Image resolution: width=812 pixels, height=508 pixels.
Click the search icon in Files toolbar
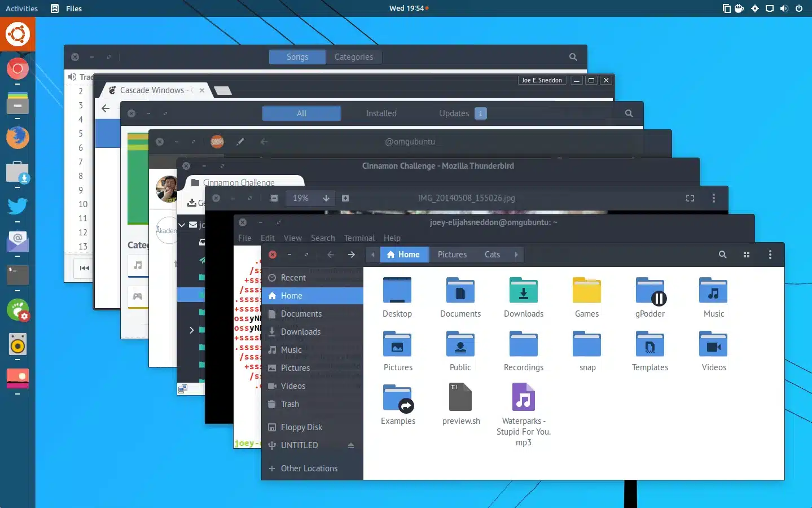[x=722, y=255]
